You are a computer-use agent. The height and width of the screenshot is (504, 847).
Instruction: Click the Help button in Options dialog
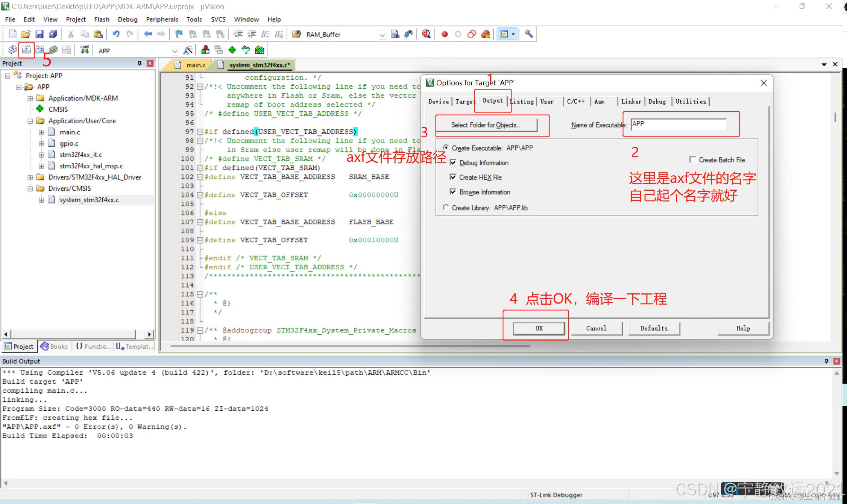click(x=743, y=328)
